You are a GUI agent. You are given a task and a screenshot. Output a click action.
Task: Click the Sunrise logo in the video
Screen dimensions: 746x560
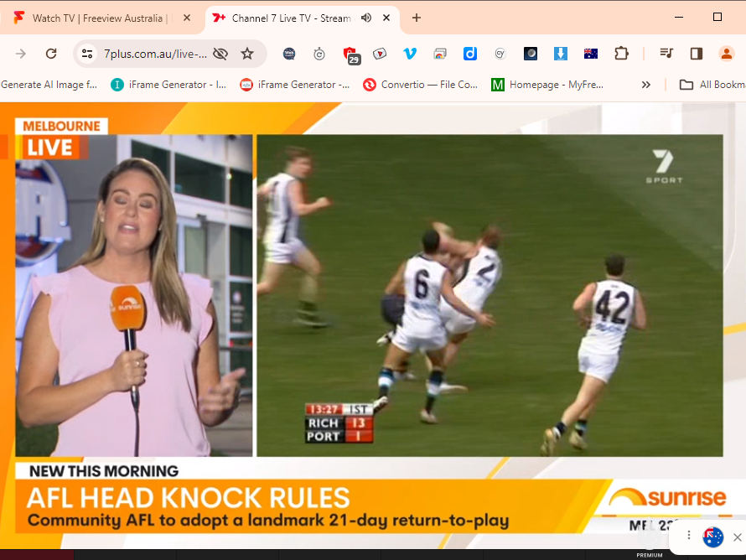(667, 498)
